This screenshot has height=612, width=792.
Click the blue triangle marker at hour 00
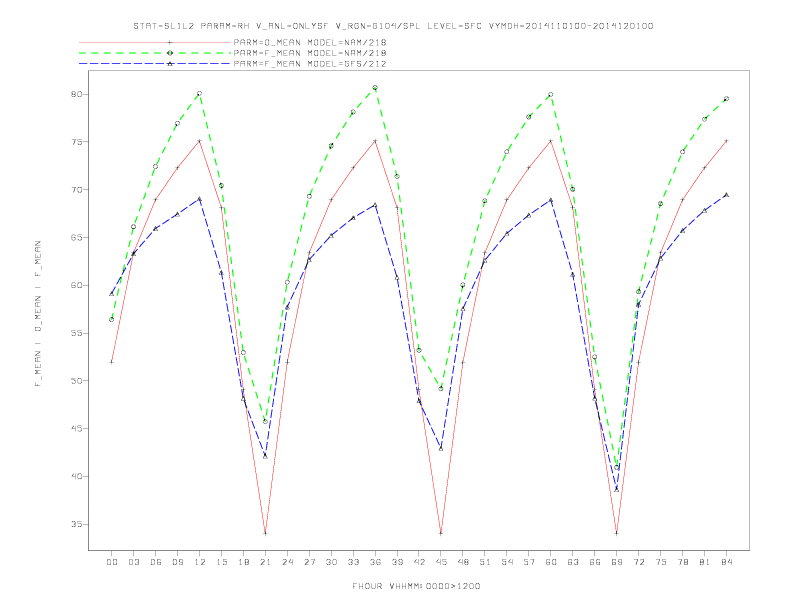112,293
